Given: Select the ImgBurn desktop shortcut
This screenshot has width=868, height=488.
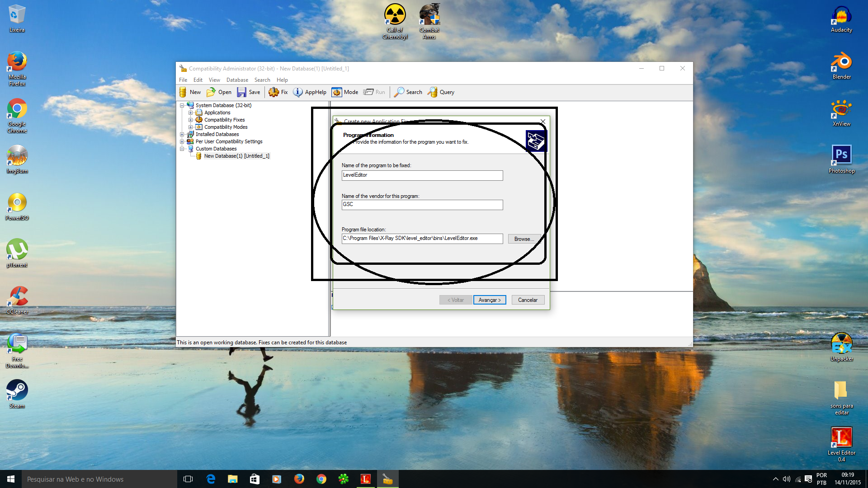Looking at the screenshot, I should (17, 160).
